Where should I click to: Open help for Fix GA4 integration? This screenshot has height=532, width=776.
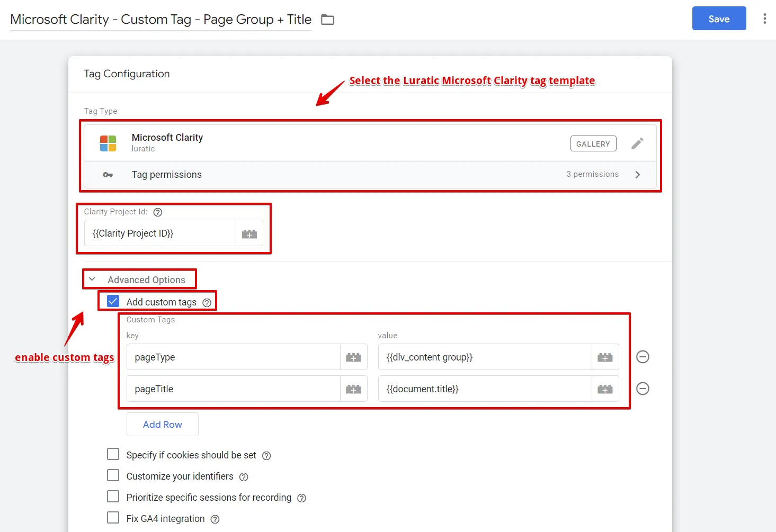tap(215, 519)
